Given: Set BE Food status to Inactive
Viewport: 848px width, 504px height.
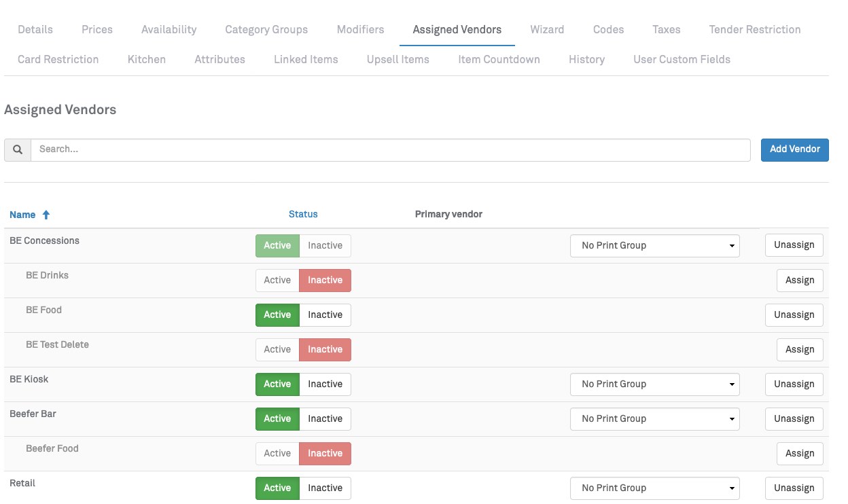Looking at the screenshot, I should point(325,315).
